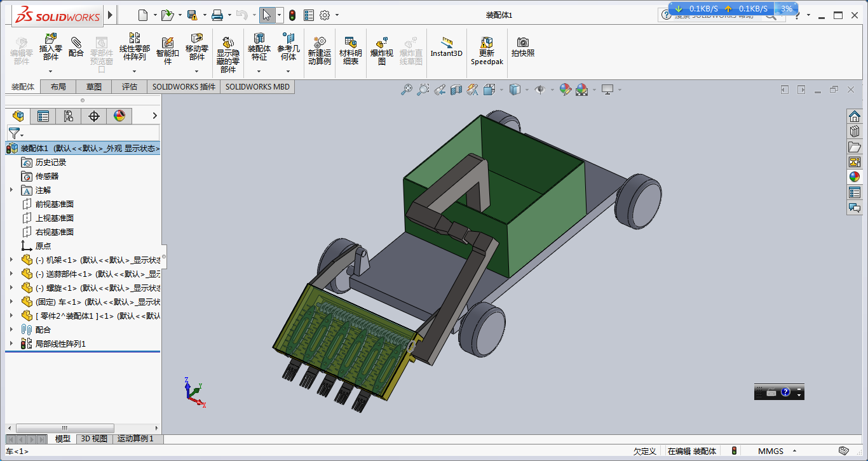Open the Save icon's dropdown arrow

[x=204, y=15]
